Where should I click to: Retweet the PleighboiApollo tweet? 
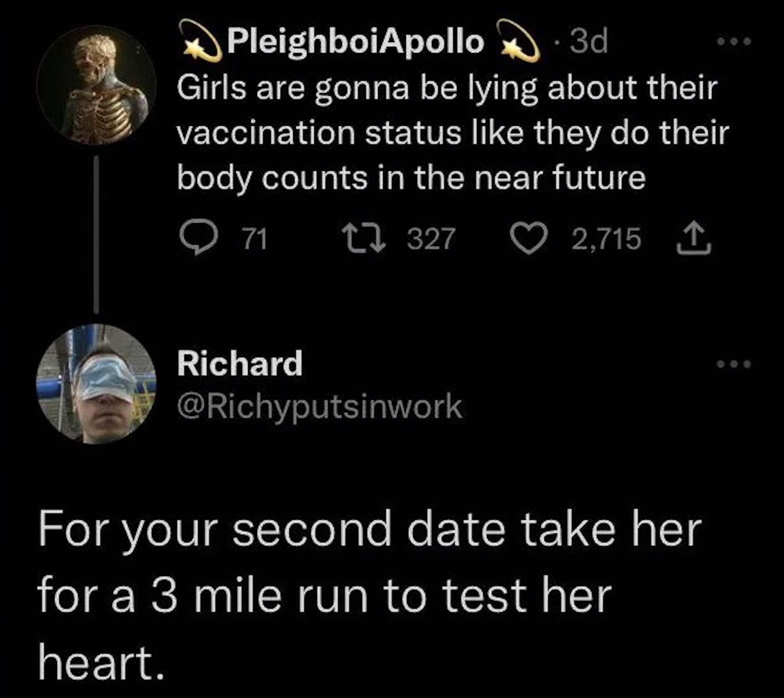(x=363, y=238)
